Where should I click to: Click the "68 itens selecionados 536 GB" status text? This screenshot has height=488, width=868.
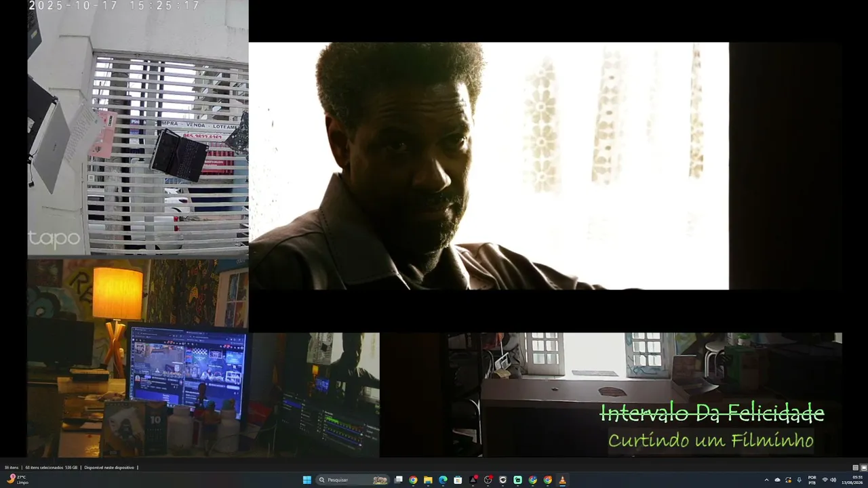[x=52, y=468]
